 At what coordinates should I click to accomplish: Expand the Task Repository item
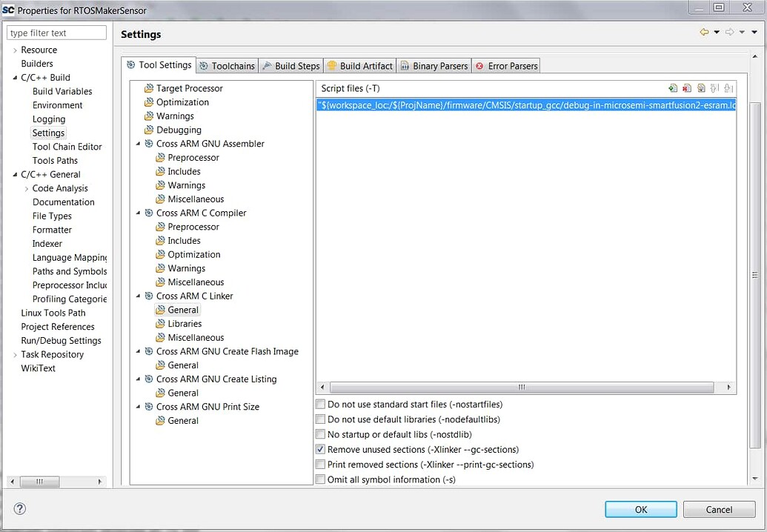coord(14,354)
